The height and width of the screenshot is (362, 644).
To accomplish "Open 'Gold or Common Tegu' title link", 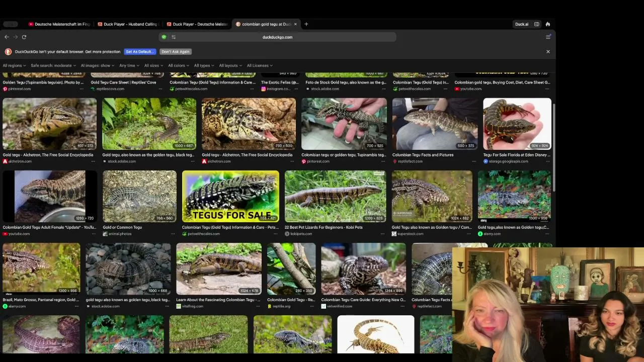I will [x=122, y=227].
